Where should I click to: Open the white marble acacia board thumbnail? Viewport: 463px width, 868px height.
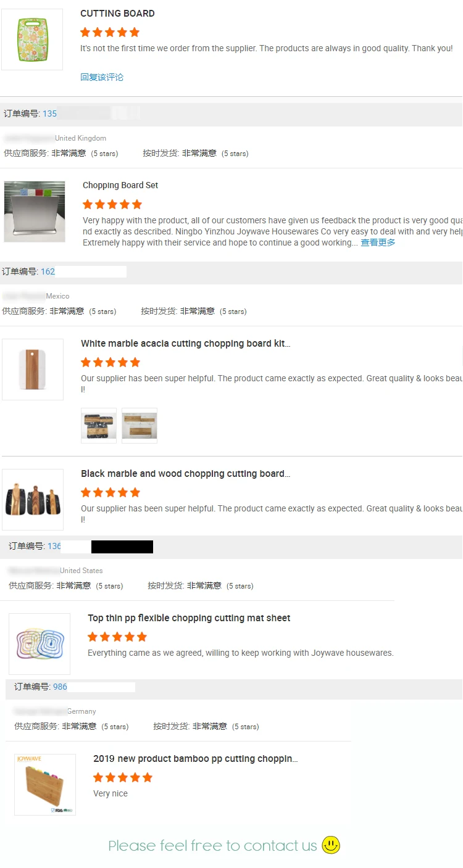[x=33, y=370]
